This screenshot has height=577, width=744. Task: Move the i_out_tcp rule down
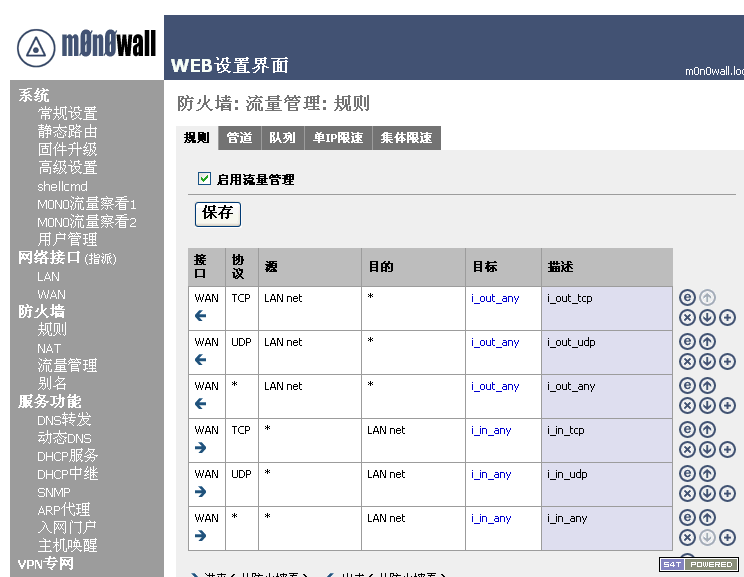[x=707, y=317]
